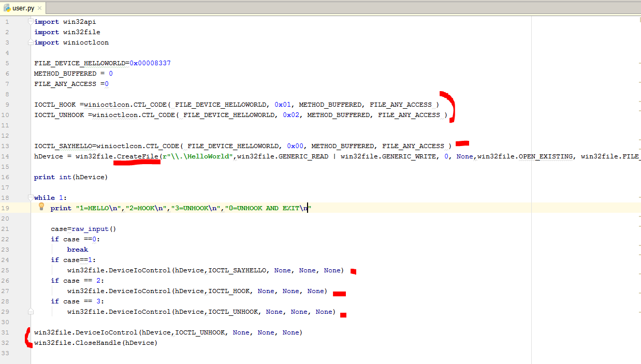
Task: Collapse the while loop on line 18
Action: tap(31, 197)
